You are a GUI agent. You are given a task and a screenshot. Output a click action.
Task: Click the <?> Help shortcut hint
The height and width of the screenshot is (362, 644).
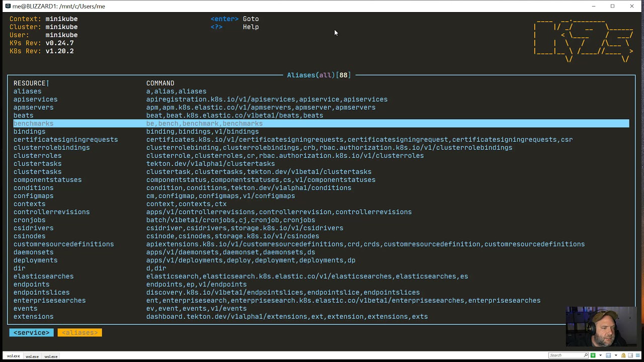click(x=235, y=27)
